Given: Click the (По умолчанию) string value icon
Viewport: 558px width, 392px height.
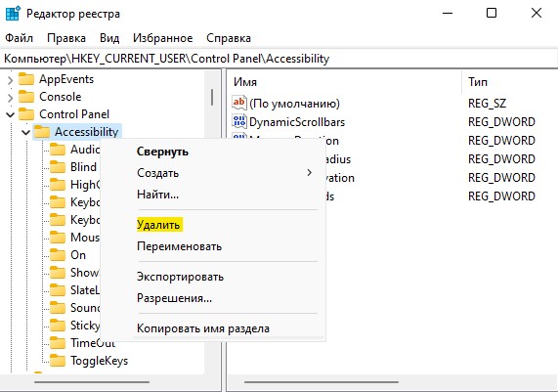Looking at the screenshot, I should 239,103.
